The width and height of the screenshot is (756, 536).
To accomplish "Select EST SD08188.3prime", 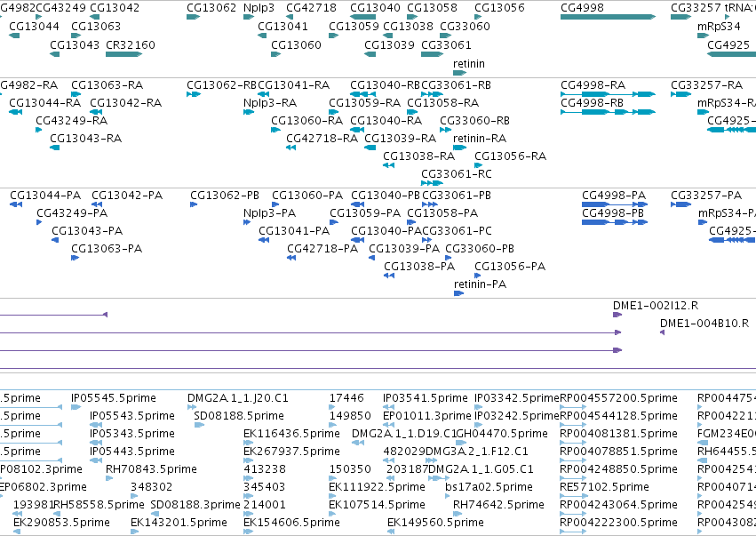I will (x=195, y=505).
